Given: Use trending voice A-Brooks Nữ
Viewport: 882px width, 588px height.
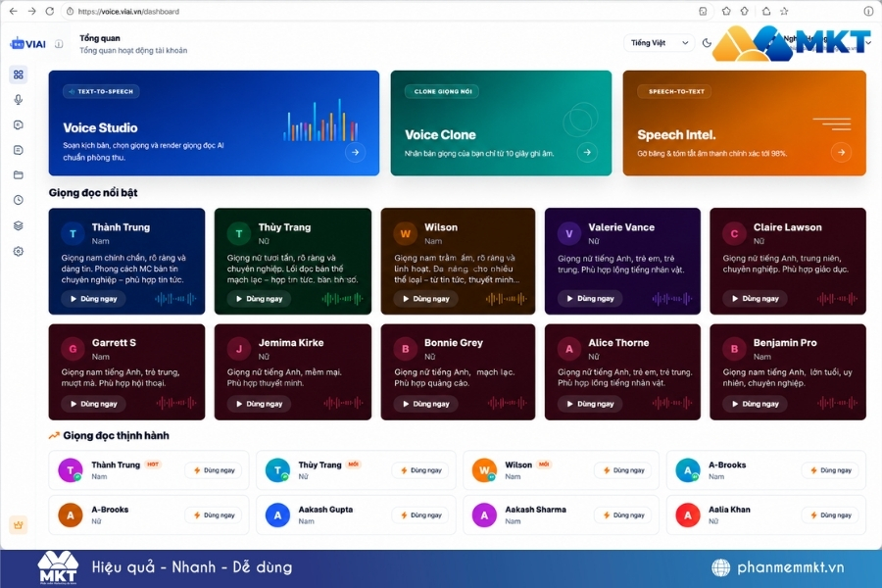Looking at the screenshot, I should (x=215, y=514).
